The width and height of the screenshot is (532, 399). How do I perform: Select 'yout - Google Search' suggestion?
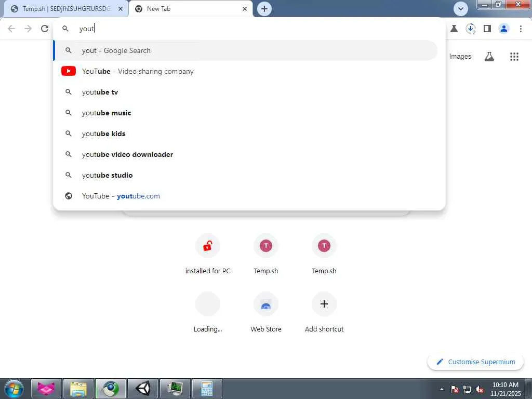click(x=246, y=50)
